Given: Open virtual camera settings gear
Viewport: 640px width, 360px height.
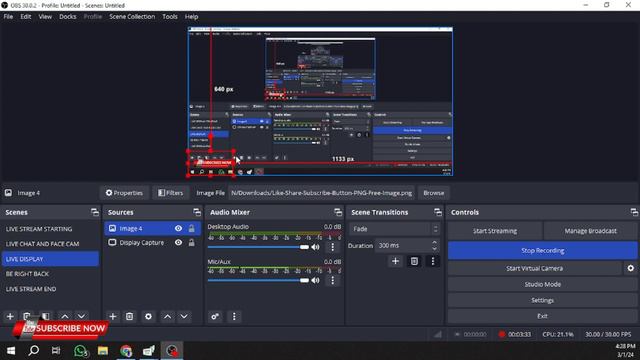Looking at the screenshot, I should click(631, 268).
